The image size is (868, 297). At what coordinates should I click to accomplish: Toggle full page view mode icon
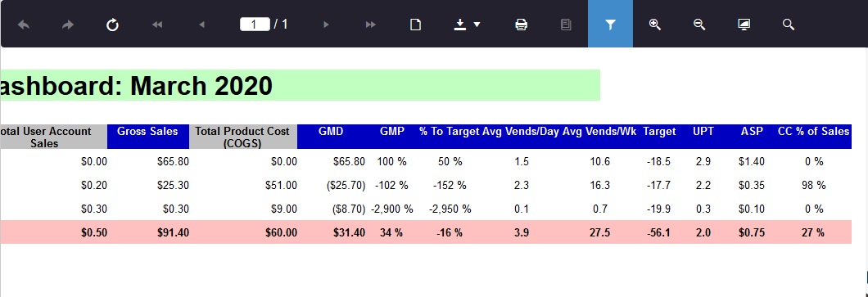coord(744,25)
